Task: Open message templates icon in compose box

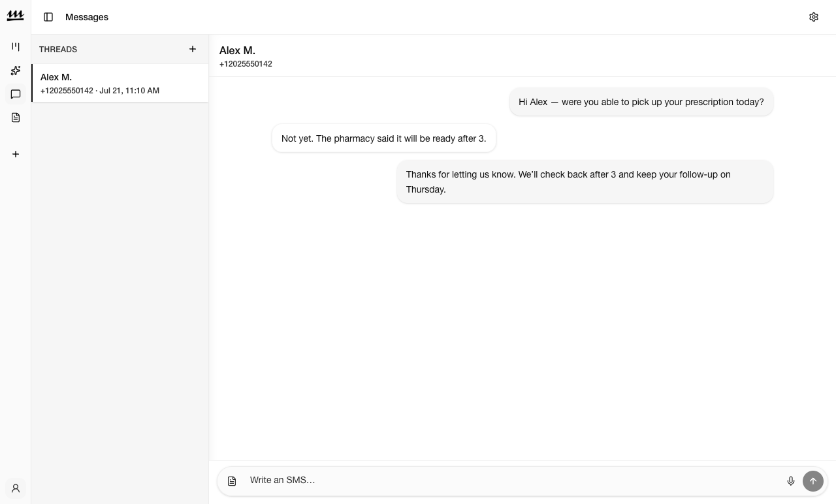Action: [x=232, y=481]
